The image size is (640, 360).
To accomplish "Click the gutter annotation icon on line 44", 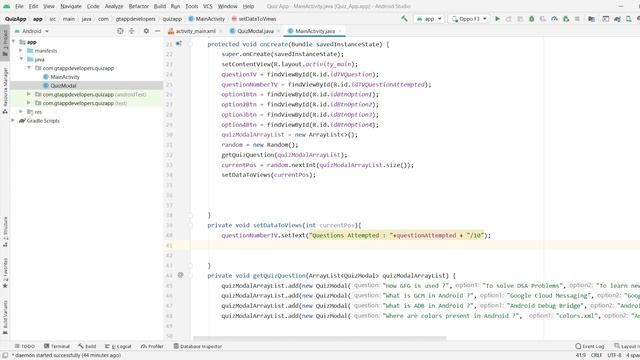I will click(x=180, y=275).
